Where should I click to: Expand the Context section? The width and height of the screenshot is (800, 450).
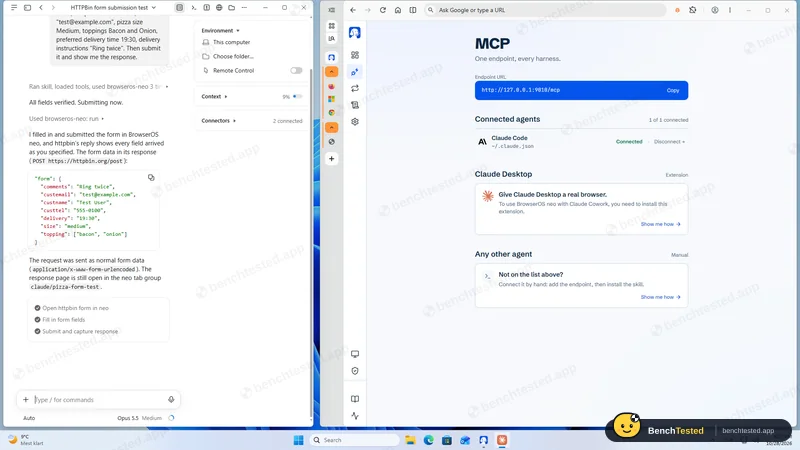[x=214, y=96]
